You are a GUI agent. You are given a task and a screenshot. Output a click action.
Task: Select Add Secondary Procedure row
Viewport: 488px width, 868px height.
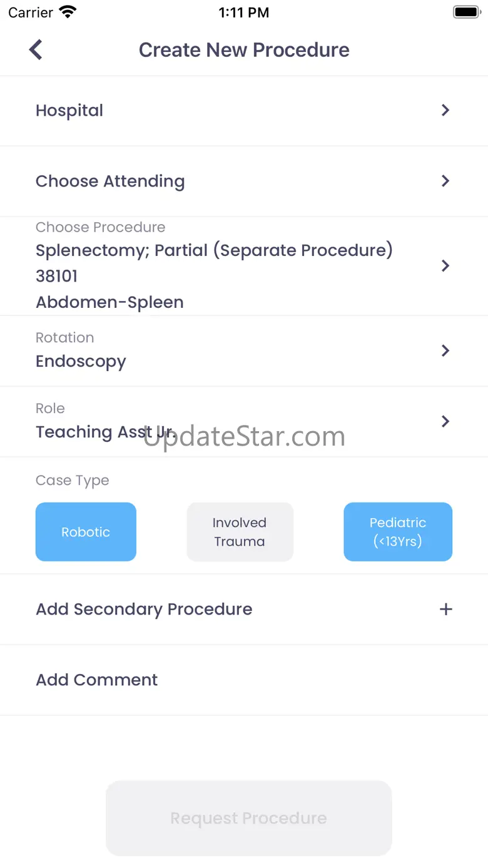[x=244, y=609]
